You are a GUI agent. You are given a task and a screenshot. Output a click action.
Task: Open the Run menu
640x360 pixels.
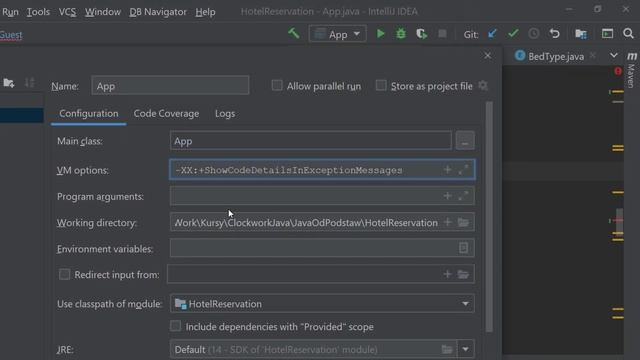pyautogui.click(x=10, y=12)
